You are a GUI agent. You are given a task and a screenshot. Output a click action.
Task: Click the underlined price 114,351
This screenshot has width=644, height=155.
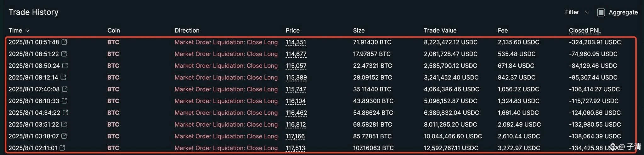[x=296, y=42]
